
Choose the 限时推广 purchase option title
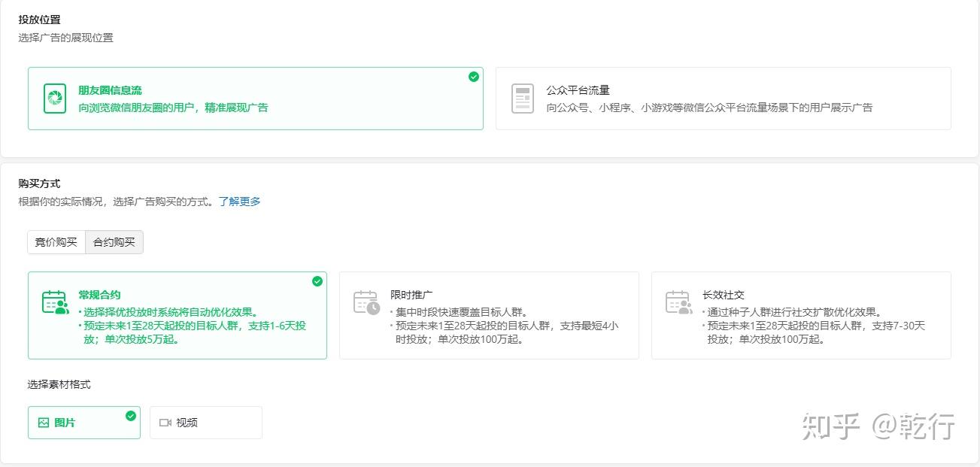411,295
